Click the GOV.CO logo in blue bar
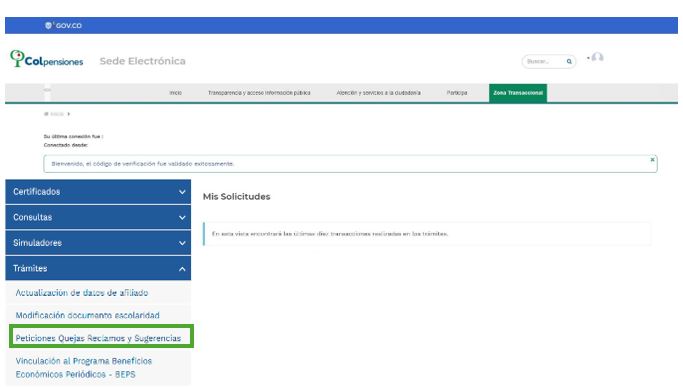This screenshot has width=683, height=390. tap(63, 25)
